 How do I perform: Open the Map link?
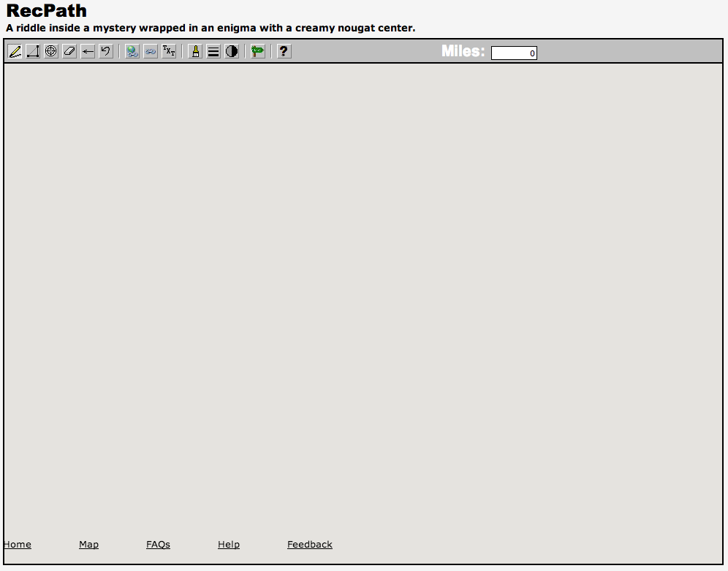[88, 544]
